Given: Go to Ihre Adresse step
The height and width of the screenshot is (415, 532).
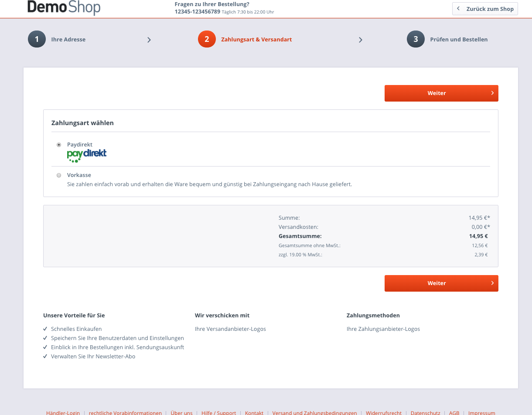Looking at the screenshot, I should tap(68, 39).
